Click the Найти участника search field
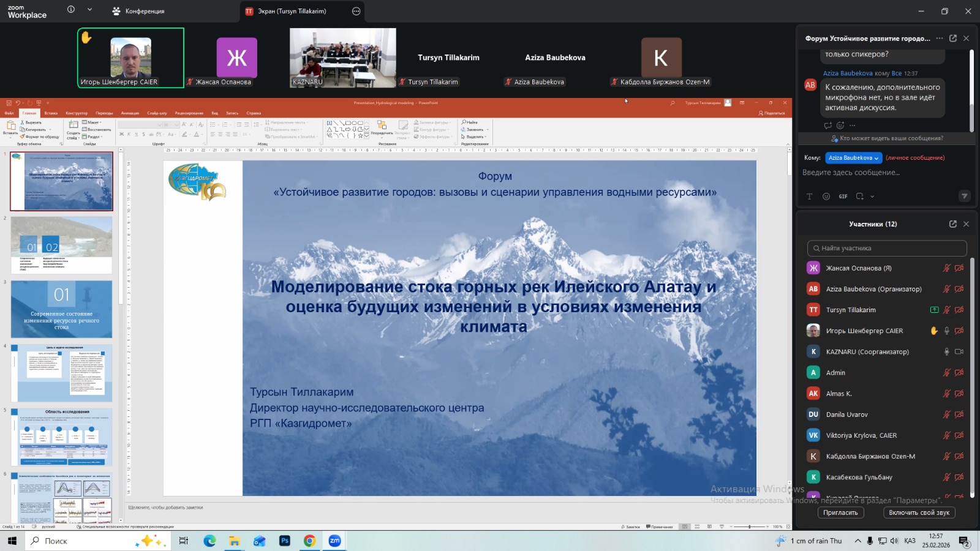 pos(887,248)
